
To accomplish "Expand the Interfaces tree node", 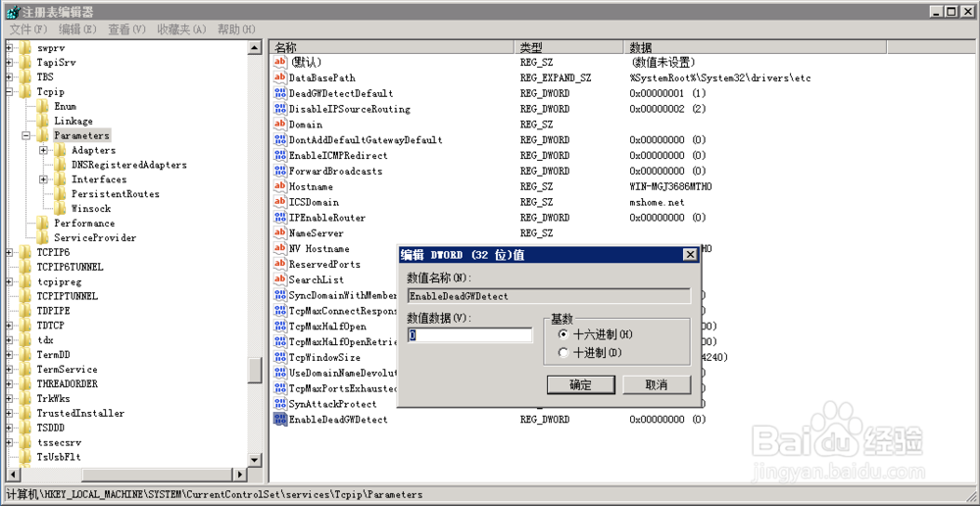I will point(44,179).
